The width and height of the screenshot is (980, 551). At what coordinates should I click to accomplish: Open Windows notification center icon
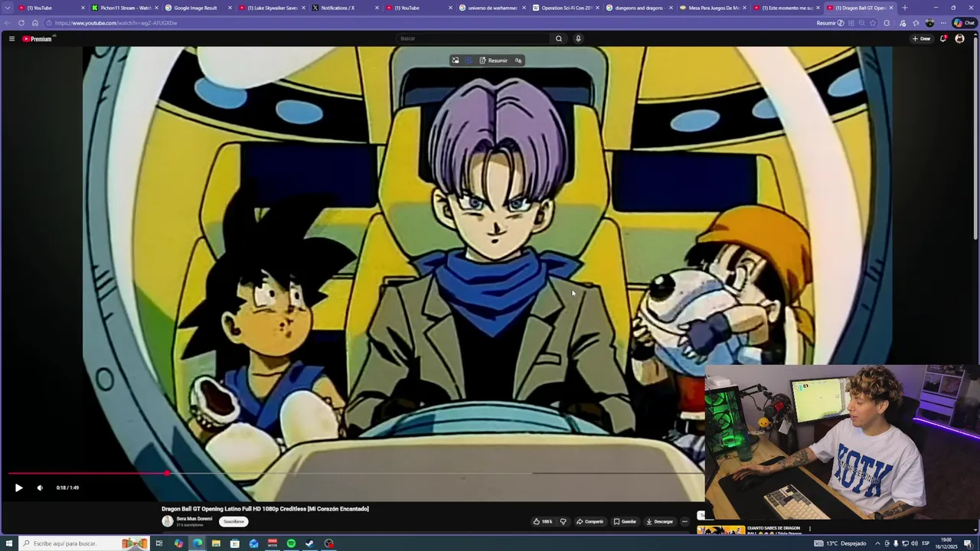(968, 543)
